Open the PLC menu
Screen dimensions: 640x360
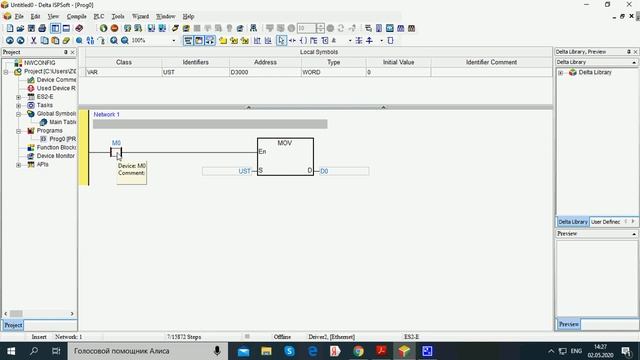99,16
